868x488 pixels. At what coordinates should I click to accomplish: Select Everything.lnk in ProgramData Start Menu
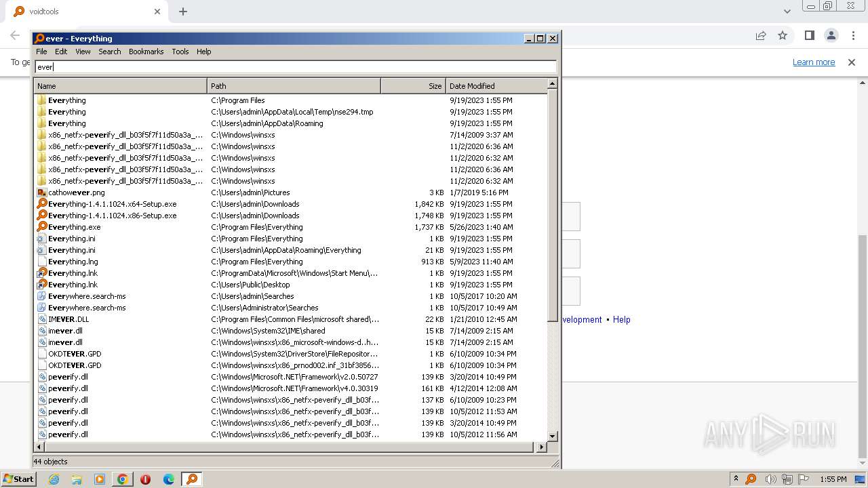click(x=290, y=273)
